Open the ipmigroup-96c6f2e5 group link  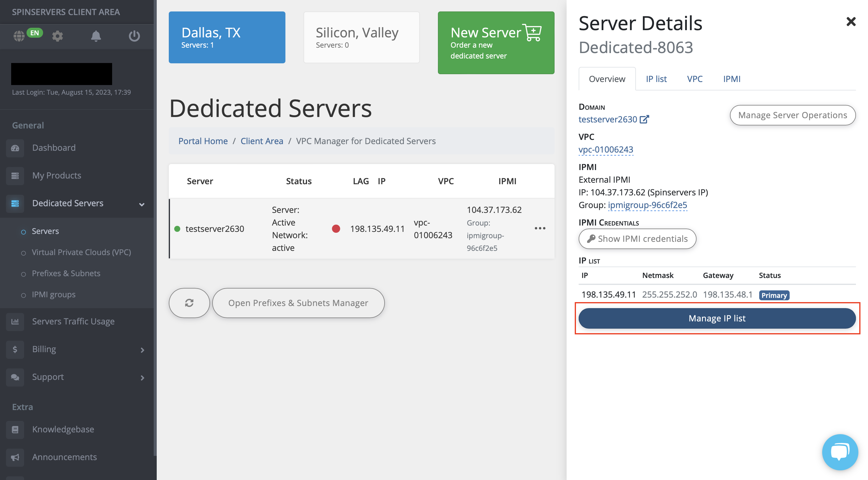click(647, 205)
